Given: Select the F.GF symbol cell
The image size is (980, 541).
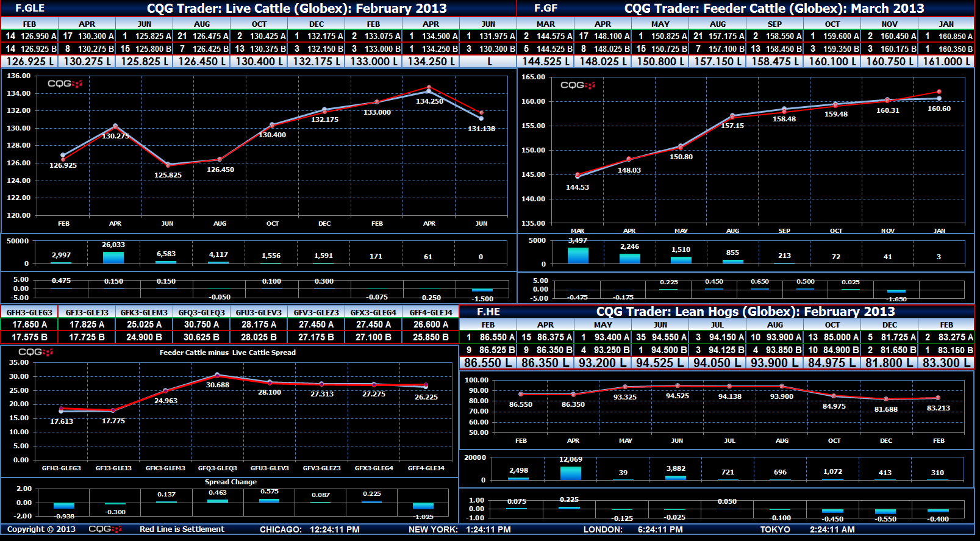Looking at the screenshot, I should tap(546, 9).
